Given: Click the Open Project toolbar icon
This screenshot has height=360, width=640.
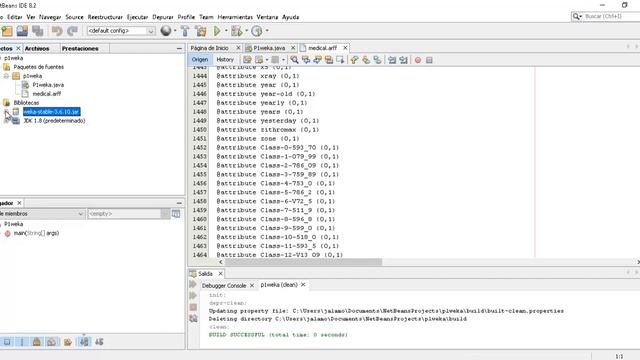Looking at the screenshot, I should point(22,31).
